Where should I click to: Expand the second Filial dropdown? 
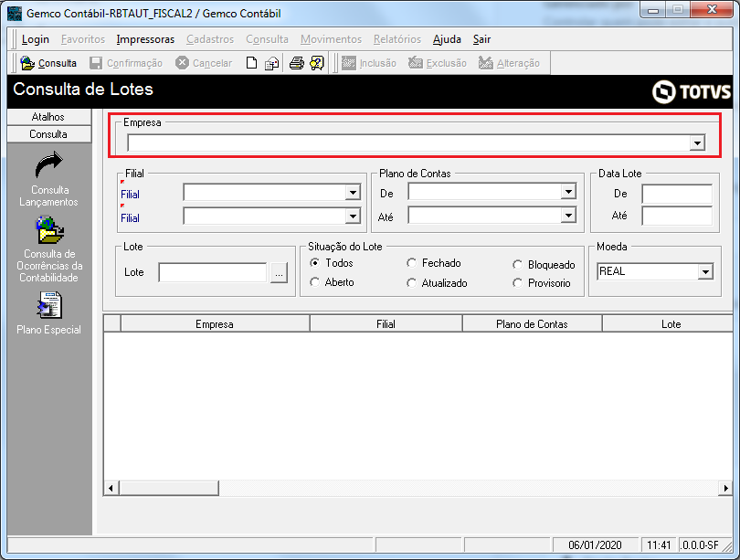point(353,217)
